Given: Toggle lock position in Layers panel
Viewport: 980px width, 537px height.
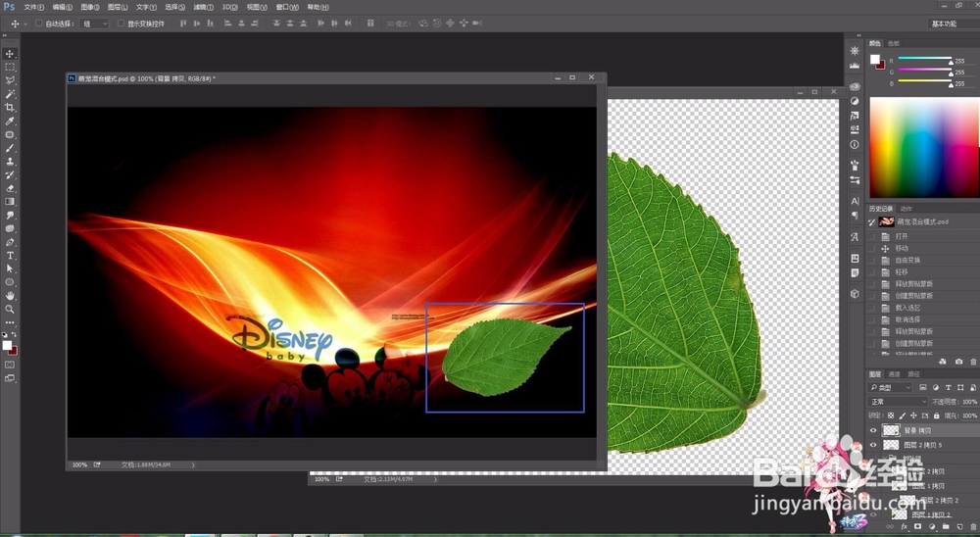Looking at the screenshot, I should pyautogui.click(x=913, y=415).
